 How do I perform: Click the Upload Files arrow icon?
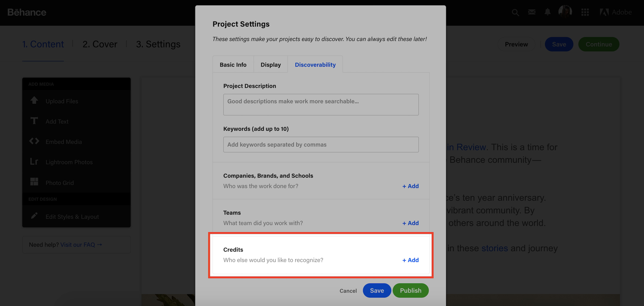34,100
